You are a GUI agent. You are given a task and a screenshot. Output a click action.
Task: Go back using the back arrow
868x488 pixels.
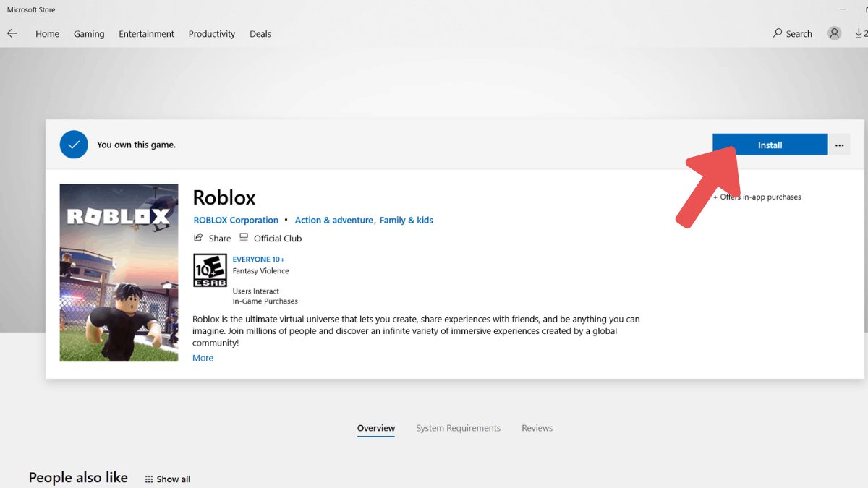point(12,33)
